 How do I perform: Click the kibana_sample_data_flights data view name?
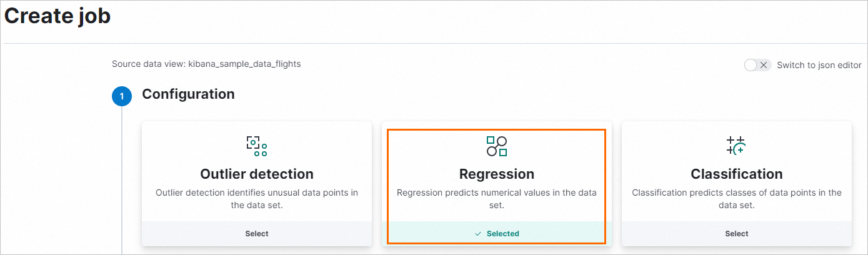244,64
